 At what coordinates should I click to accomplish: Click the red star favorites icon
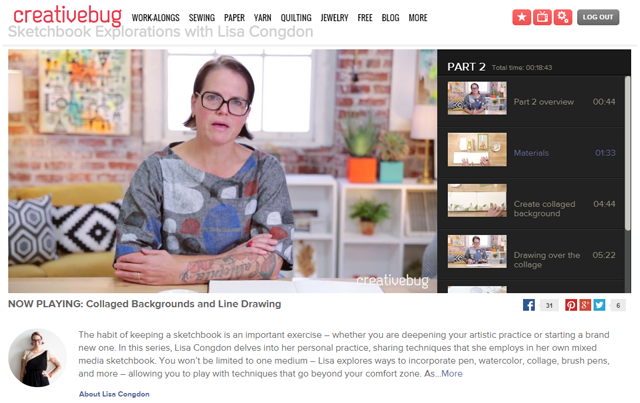[x=522, y=17]
